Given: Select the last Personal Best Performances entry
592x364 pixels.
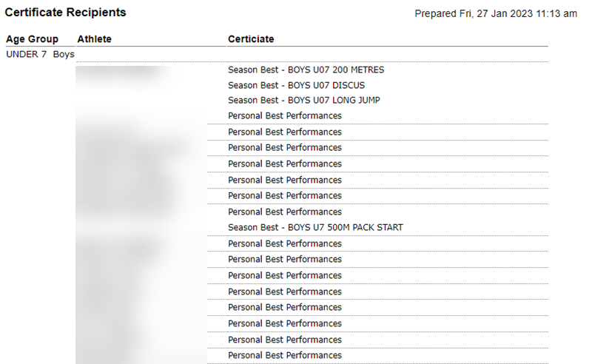Looking at the screenshot, I should click(x=285, y=355).
